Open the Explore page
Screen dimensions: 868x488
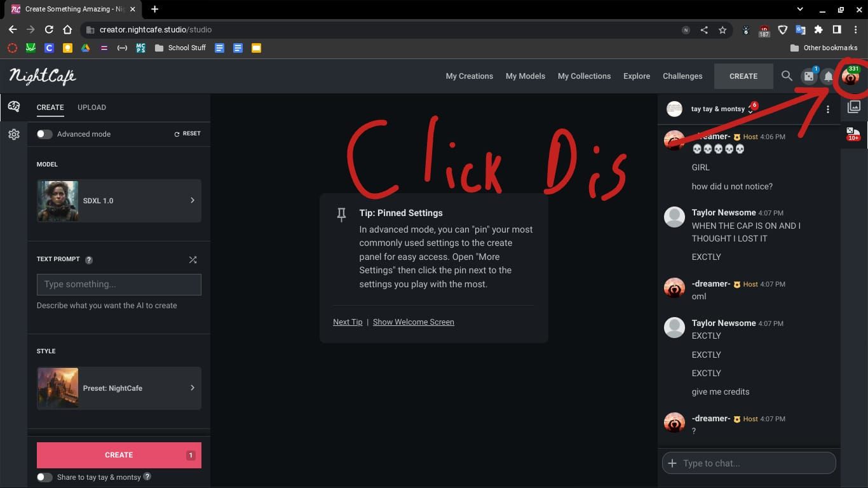(636, 76)
